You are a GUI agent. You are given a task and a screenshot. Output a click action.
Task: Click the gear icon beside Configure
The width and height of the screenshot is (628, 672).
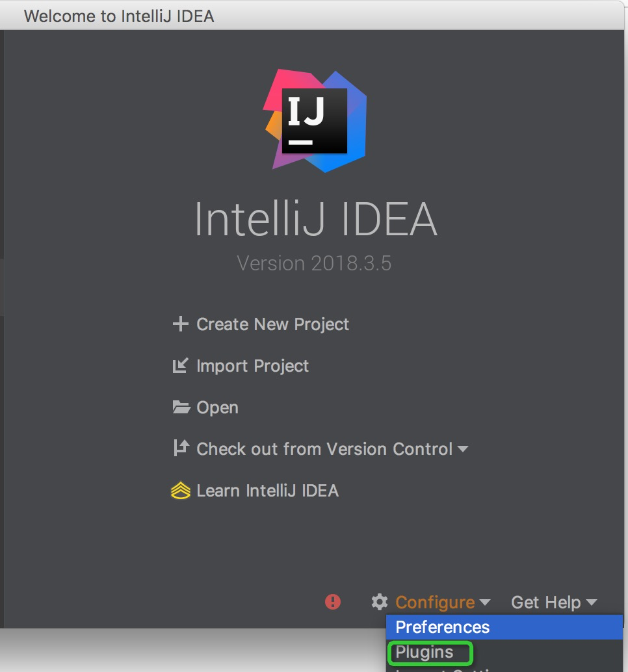click(380, 602)
